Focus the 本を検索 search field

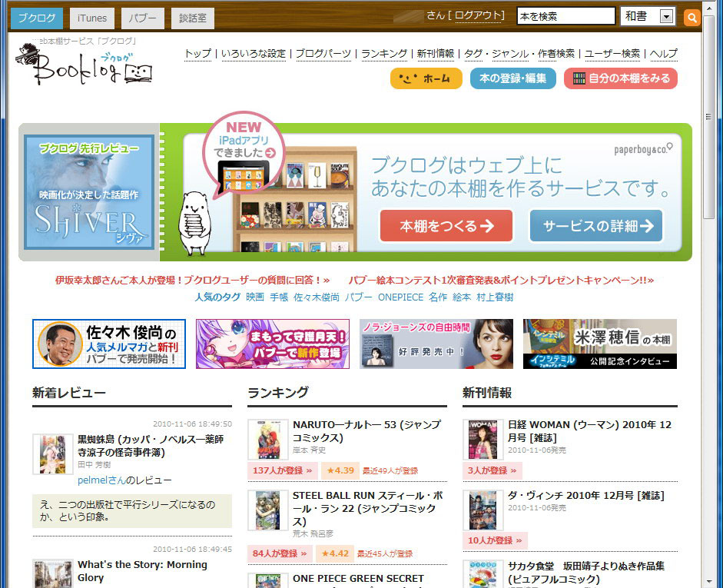point(565,16)
